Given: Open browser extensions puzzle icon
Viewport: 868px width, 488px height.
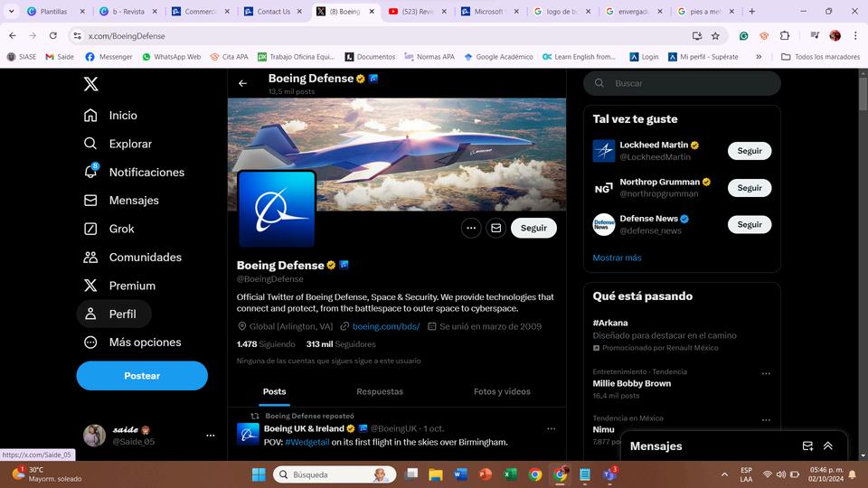Looking at the screenshot, I should (x=785, y=36).
